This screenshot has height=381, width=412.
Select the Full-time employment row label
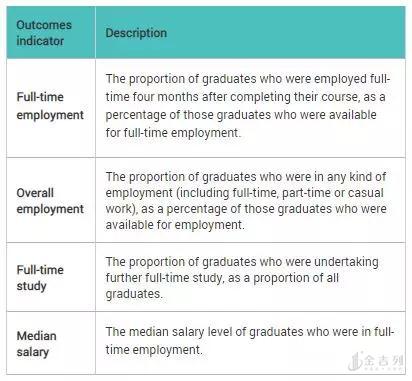click(50, 106)
